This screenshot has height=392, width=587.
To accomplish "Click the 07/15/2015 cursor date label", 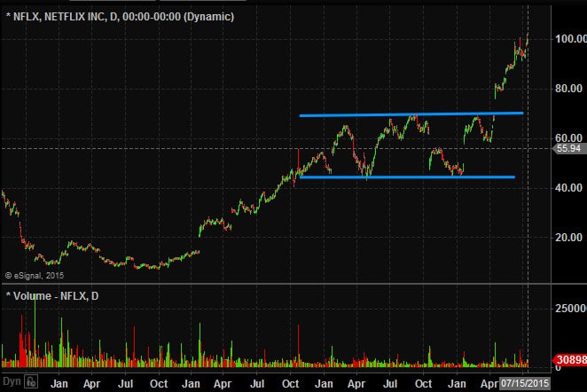I will (x=525, y=383).
